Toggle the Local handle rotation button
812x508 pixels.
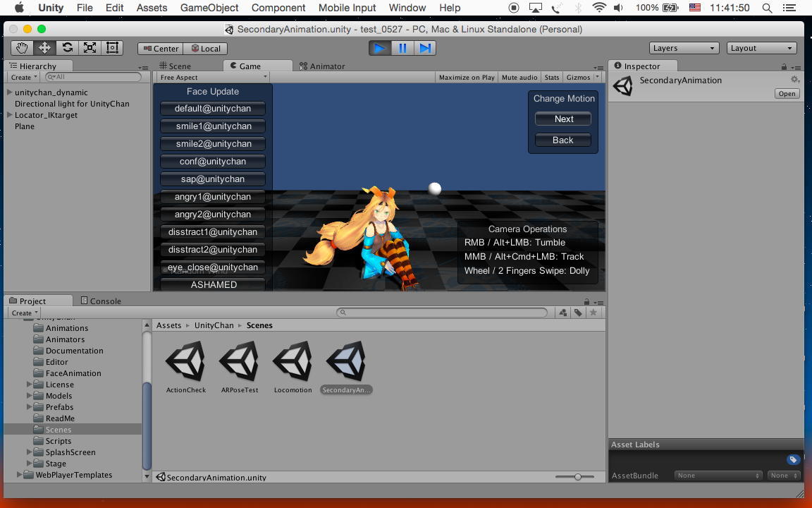click(x=206, y=48)
